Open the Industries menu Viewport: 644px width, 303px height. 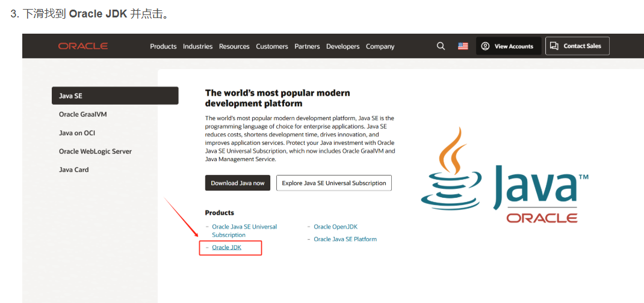(197, 46)
